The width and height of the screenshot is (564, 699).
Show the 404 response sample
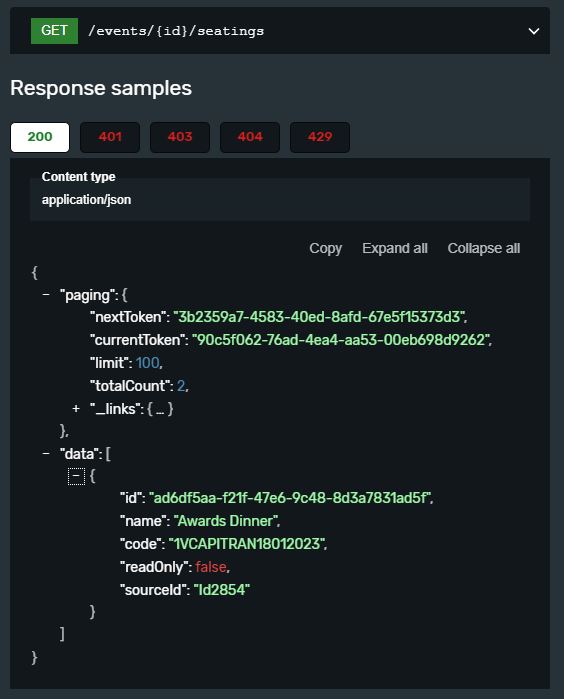(x=250, y=137)
